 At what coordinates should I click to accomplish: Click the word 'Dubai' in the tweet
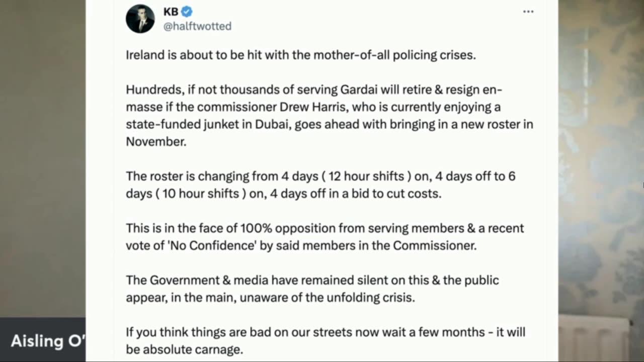coord(268,124)
